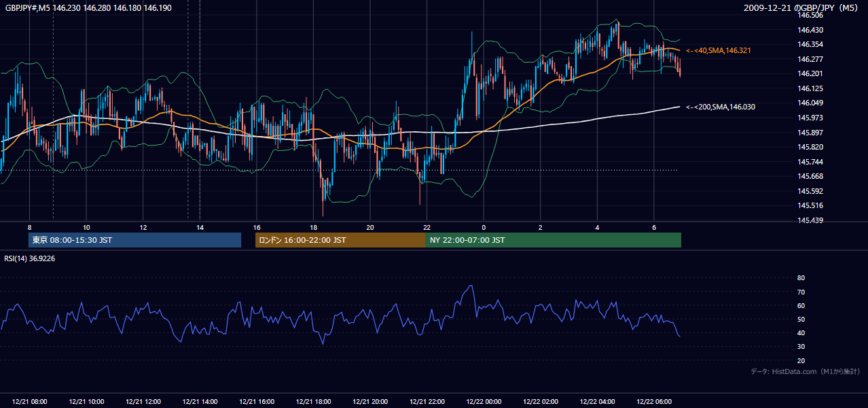The width and height of the screenshot is (868, 408).
Task: Click the 12/21 10:00 bottom date label
Action: pyautogui.click(x=86, y=402)
